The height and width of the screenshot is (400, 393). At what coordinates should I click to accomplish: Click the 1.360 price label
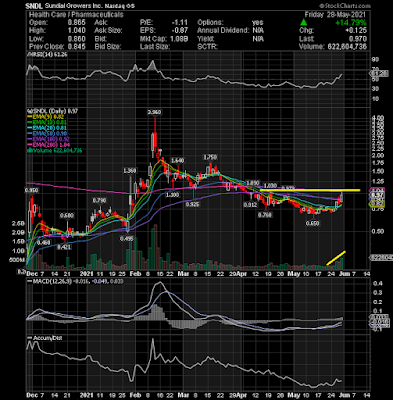tap(130, 170)
